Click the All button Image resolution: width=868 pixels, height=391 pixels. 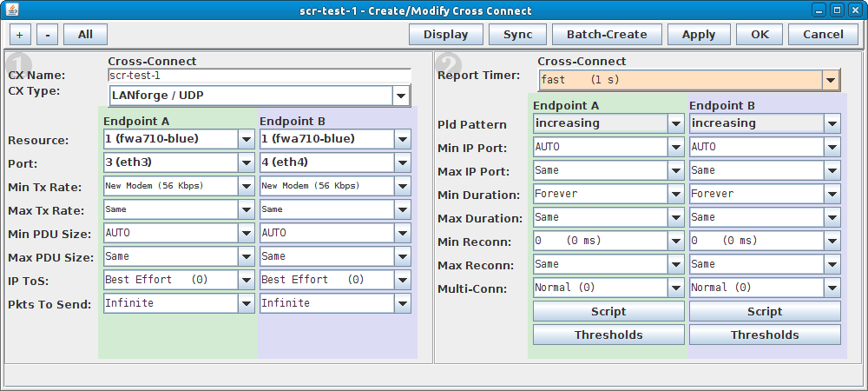point(85,35)
